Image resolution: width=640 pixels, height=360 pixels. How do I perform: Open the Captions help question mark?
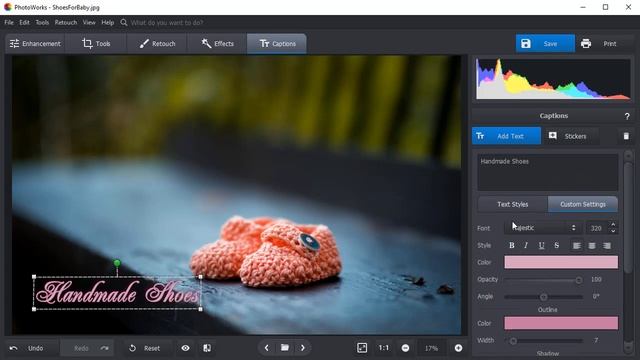627,116
